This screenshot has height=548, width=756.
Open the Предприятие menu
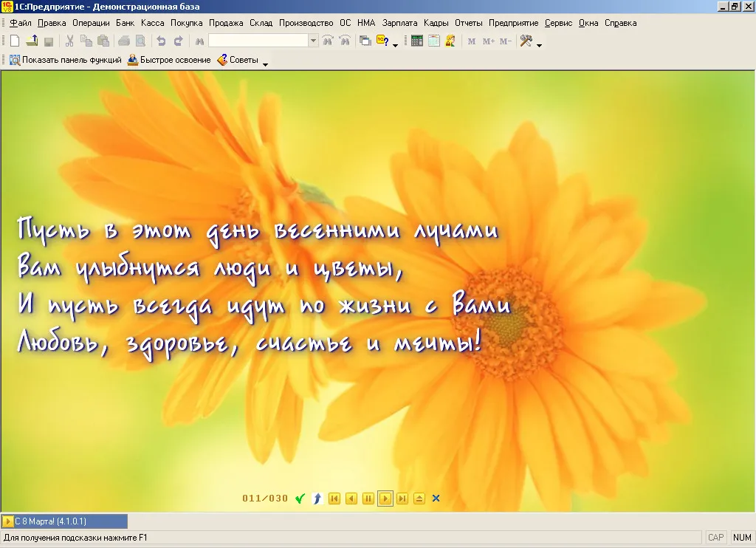pyautogui.click(x=514, y=23)
